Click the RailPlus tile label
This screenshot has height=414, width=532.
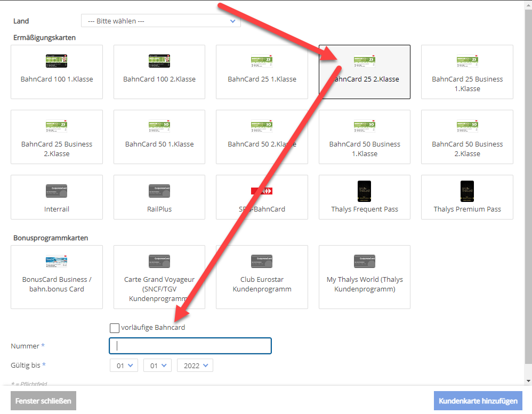pyautogui.click(x=159, y=209)
